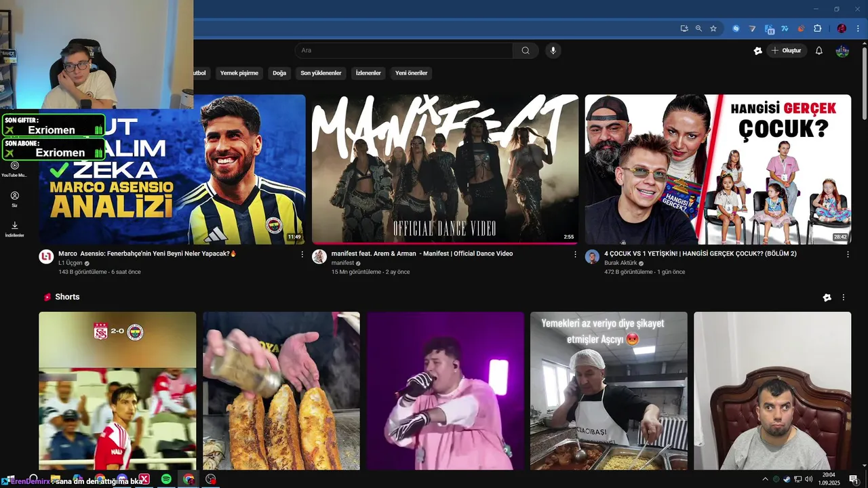This screenshot has width=868, height=488.
Task: Go to Burak Aktürk channel name
Action: click(x=620, y=263)
